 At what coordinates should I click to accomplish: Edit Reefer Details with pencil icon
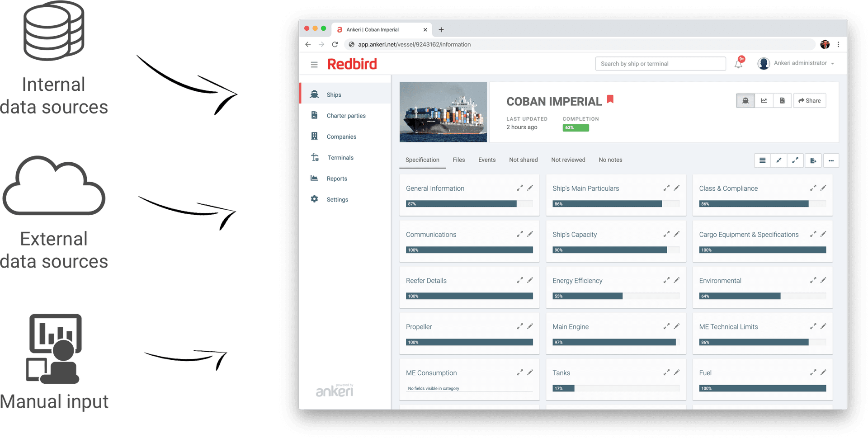click(530, 280)
